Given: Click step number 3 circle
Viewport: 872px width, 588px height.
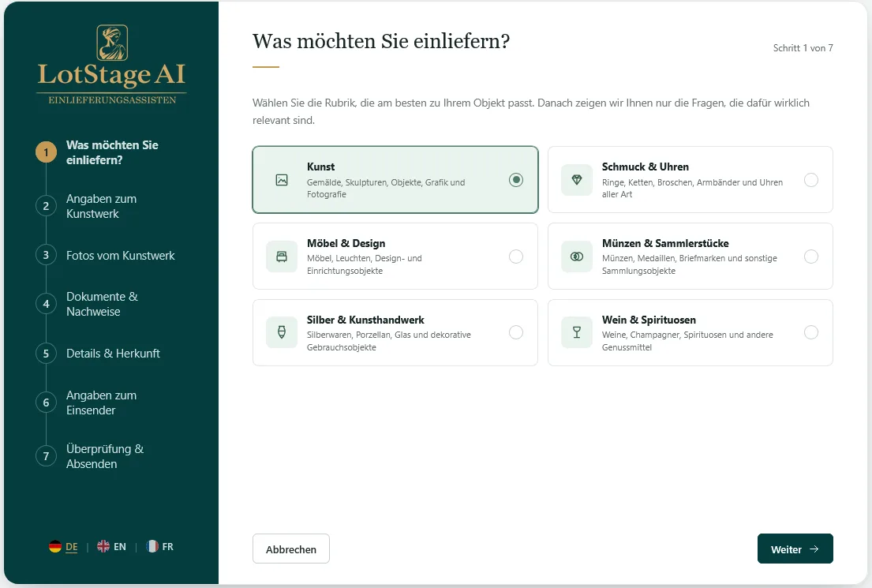Looking at the screenshot, I should click(46, 256).
